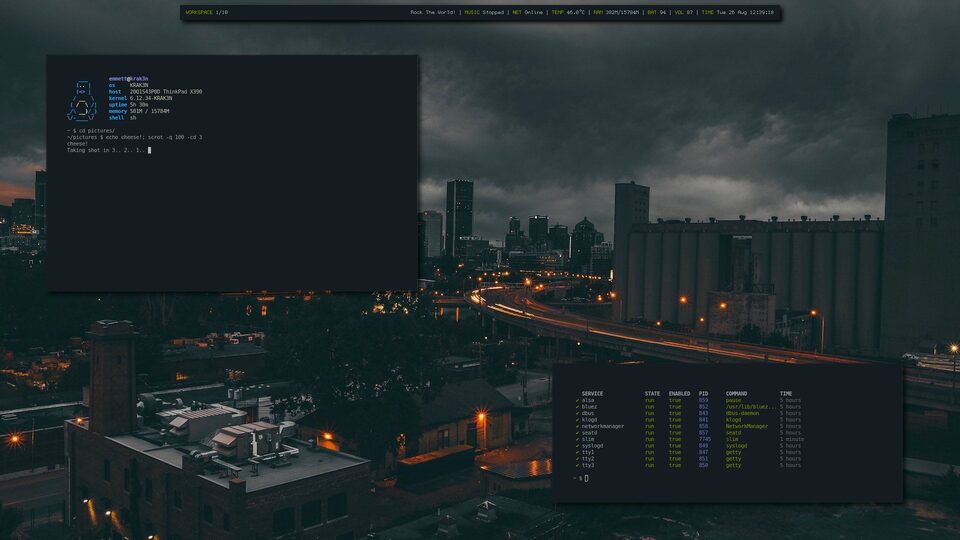The height and width of the screenshot is (540, 960).
Task: Click the klogd service name
Action: pyautogui.click(x=590, y=420)
